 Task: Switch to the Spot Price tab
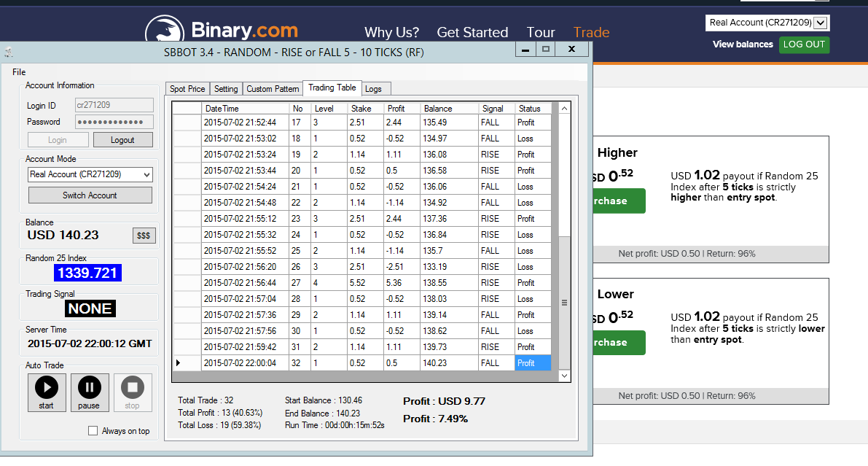pyautogui.click(x=187, y=89)
